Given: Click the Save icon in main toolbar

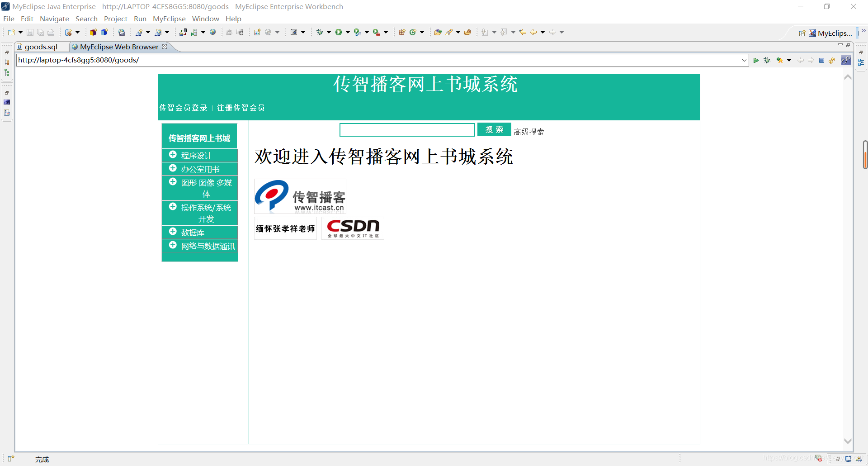Looking at the screenshot, I should 30,32.
